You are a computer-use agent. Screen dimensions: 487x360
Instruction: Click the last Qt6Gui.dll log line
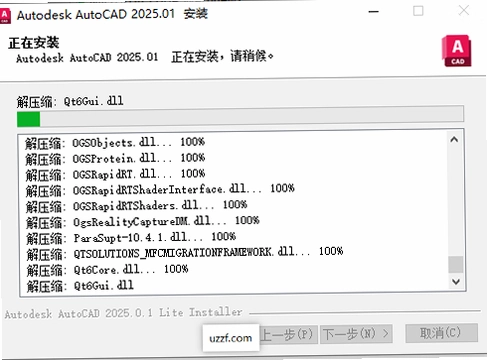80,286
